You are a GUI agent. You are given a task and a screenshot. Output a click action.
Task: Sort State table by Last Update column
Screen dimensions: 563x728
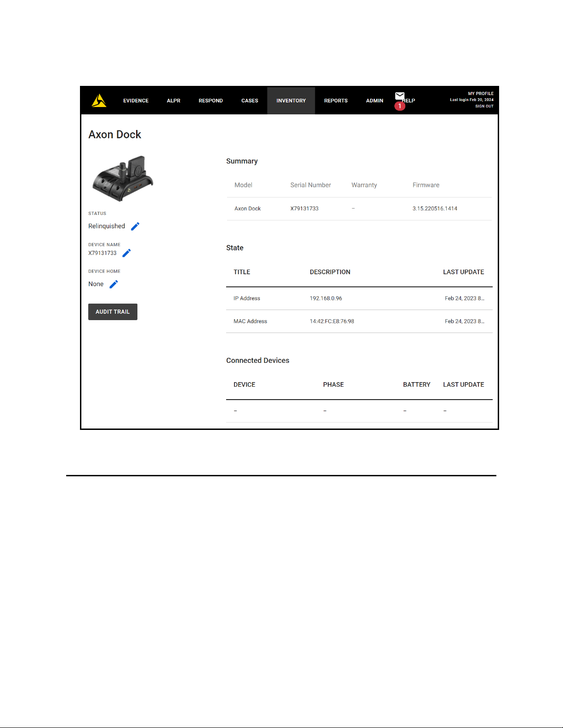pyautogui.click(x=463, y=272)
